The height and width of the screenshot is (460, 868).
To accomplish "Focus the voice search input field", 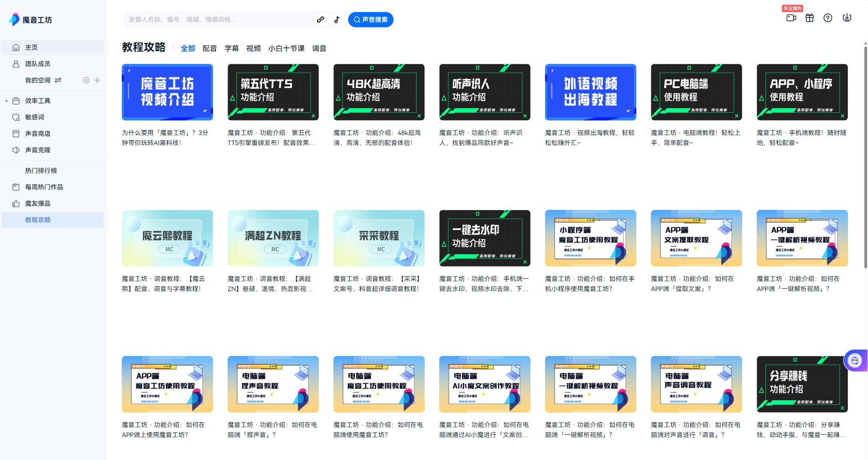I will 219,20.
